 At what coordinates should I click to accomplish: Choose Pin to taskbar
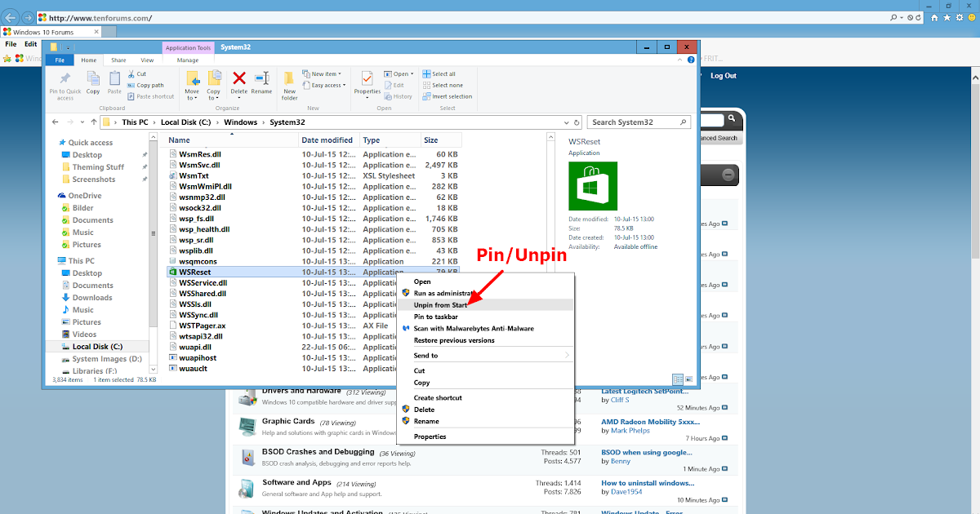pos(485,317)
